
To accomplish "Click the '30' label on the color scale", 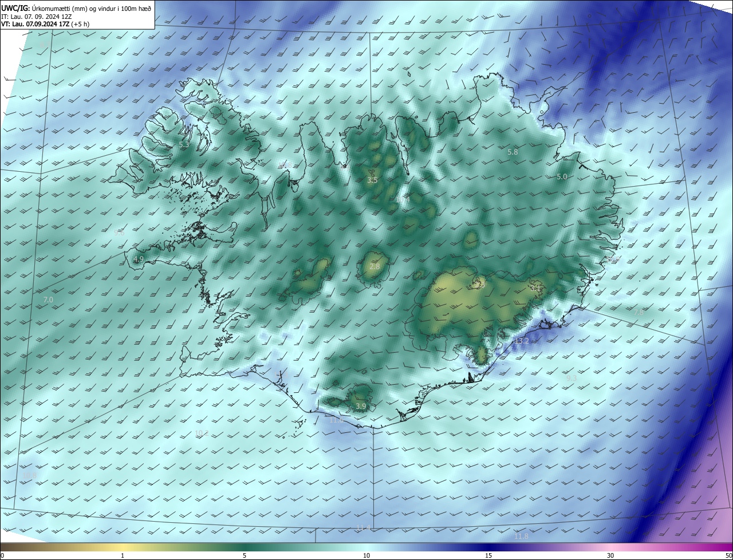I will pos(610,555).
